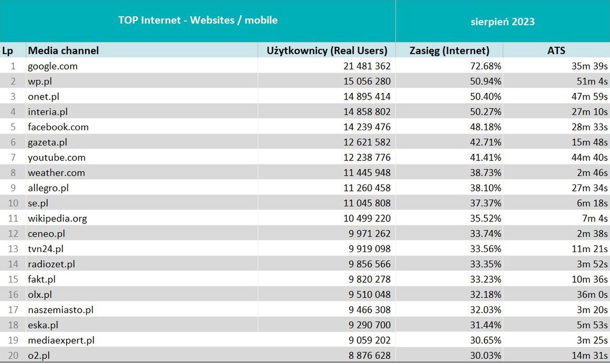Viewport: 610px width, 364px height.
Task: Click the google.com media channel cell
Action: (53, 66)
